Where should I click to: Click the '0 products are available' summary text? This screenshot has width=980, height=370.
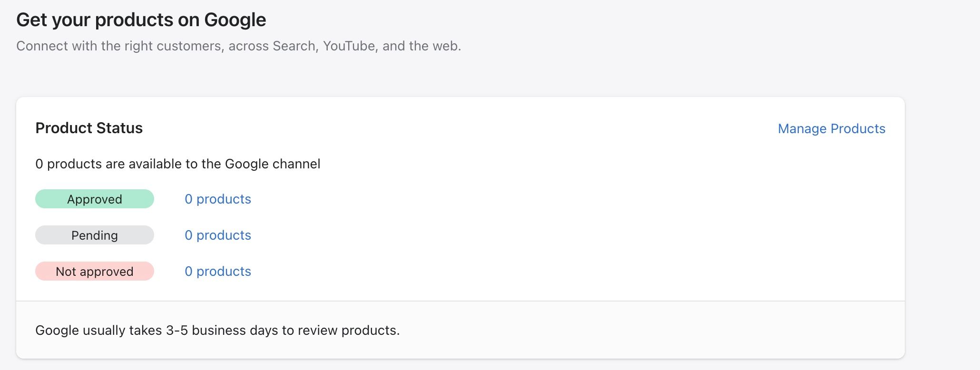point(177,164)
